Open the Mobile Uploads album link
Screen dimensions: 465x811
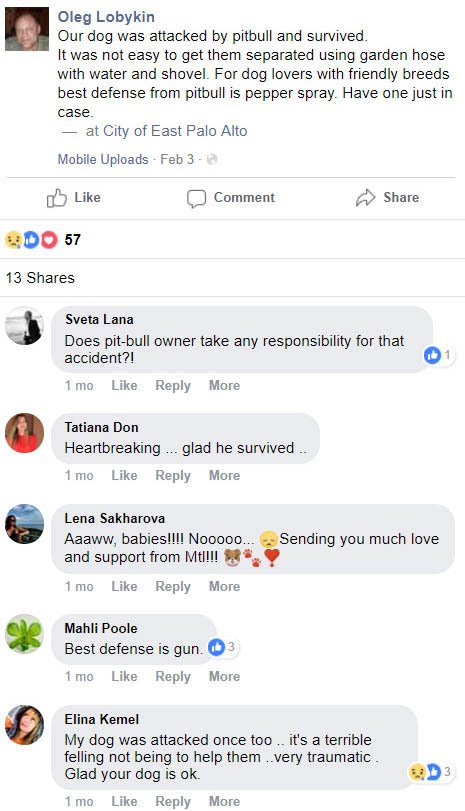click(103, 159)
